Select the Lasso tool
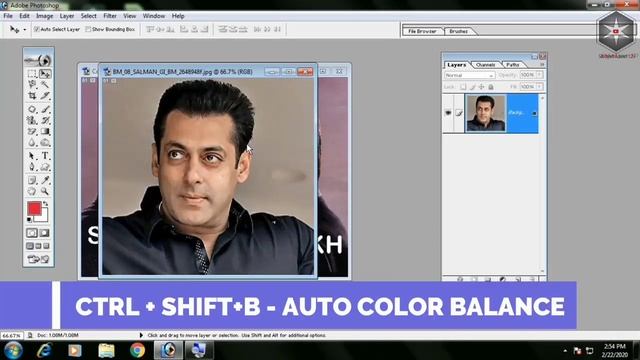 click(x=32, y=84)
